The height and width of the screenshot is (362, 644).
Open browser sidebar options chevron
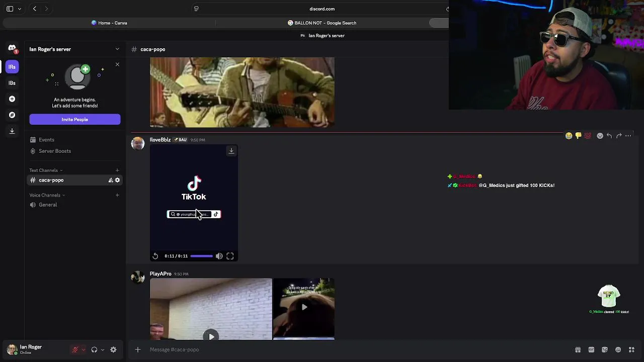[x=20, y=9]
